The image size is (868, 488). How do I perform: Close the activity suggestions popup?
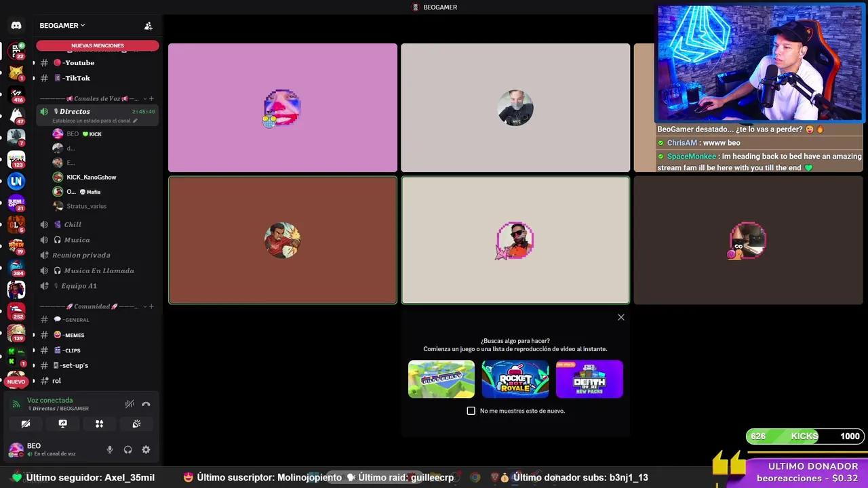pyautogui.click(x=620, y=317)
